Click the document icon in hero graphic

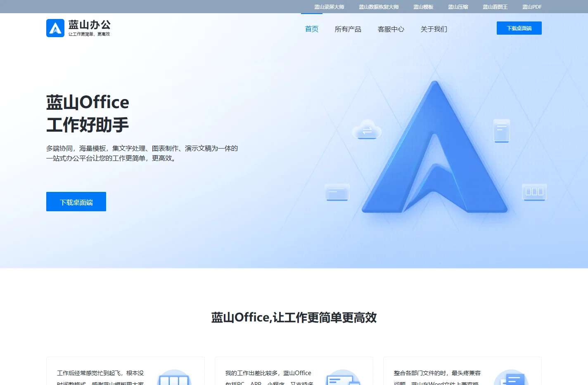(x=502, y=130)
